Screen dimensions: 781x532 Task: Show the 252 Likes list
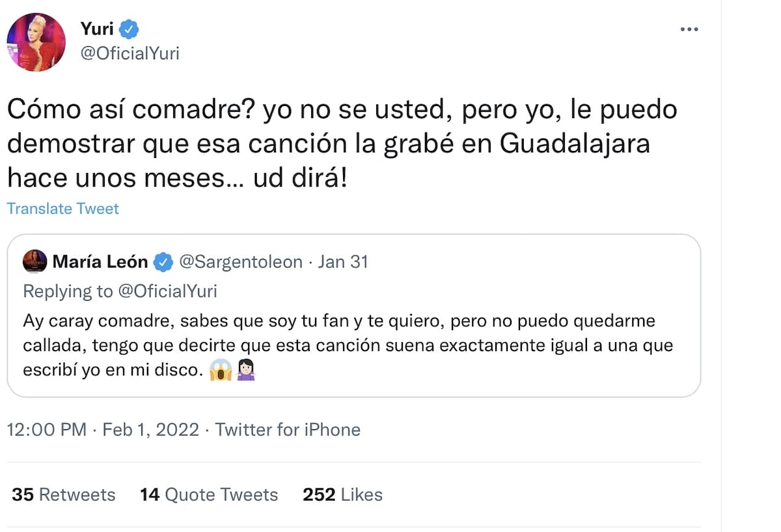click(x=342, y=495)
